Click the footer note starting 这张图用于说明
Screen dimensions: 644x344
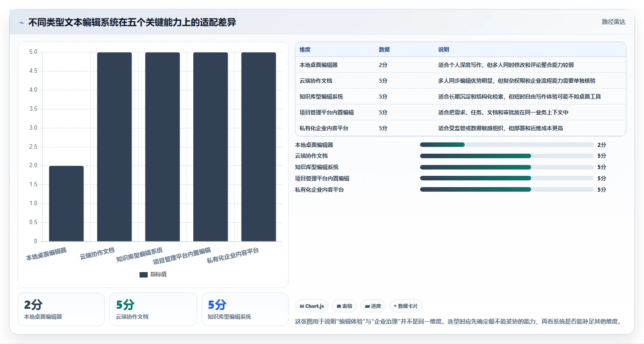pyautogui.click(x=458, y=322)
